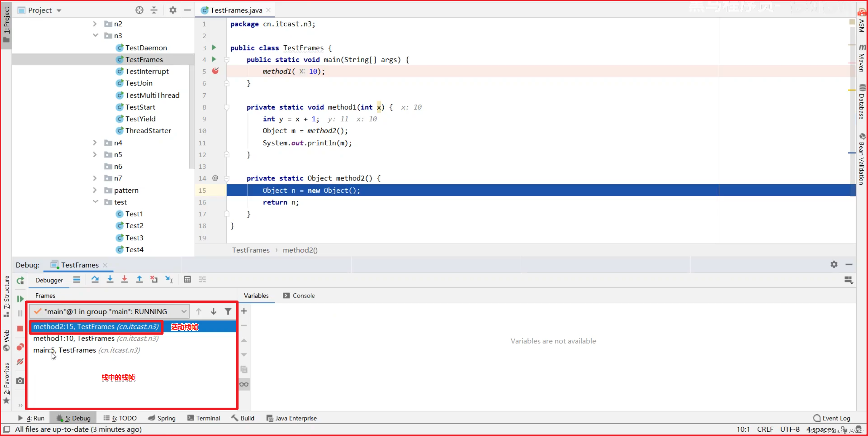The height and width of the screenshot is (436, 868).
Task: Select the Debugger tab
Action: tap(49, 280)
